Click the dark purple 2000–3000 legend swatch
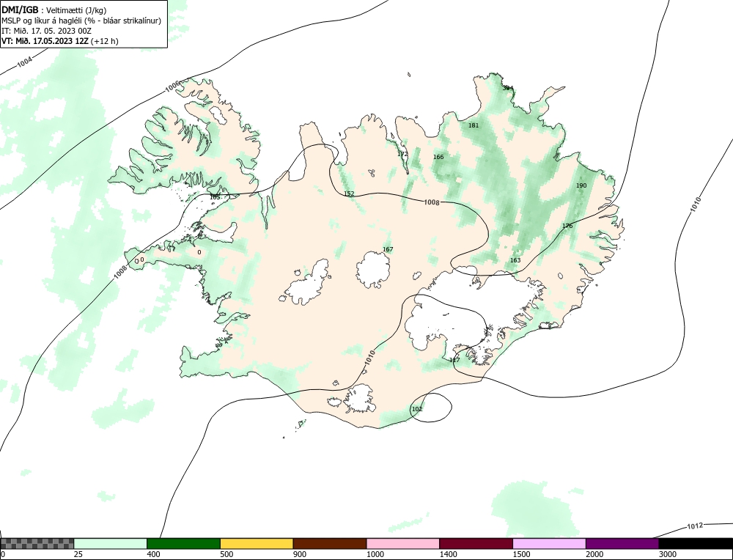733x560 pixels. click(622, 543)
